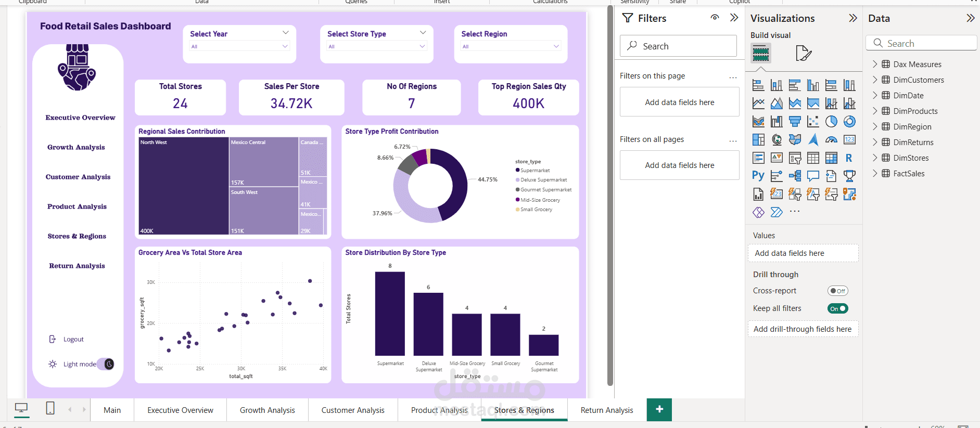The width and height of the screenshot is (980, 428).
Task: Click Get more visuals ellipsis
Action: (795, 212)
